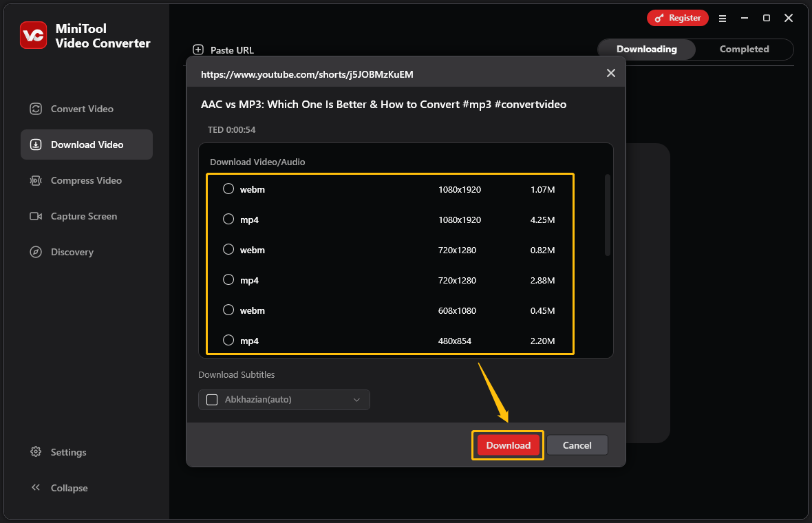The width and height of the screenshot is (812, 523).
Task: Click the format list vertical scrollbar
Action: click(x=608, y=215)
